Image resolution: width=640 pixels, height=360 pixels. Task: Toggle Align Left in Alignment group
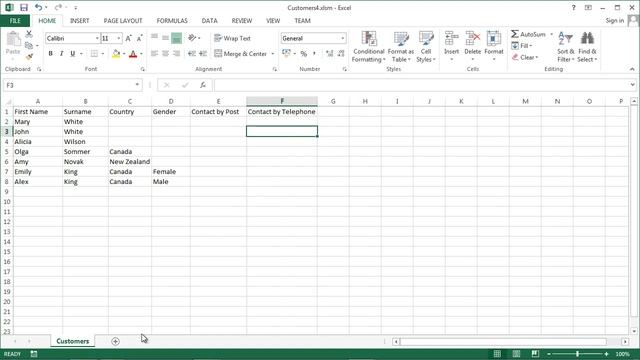click(x=154, y=53)
